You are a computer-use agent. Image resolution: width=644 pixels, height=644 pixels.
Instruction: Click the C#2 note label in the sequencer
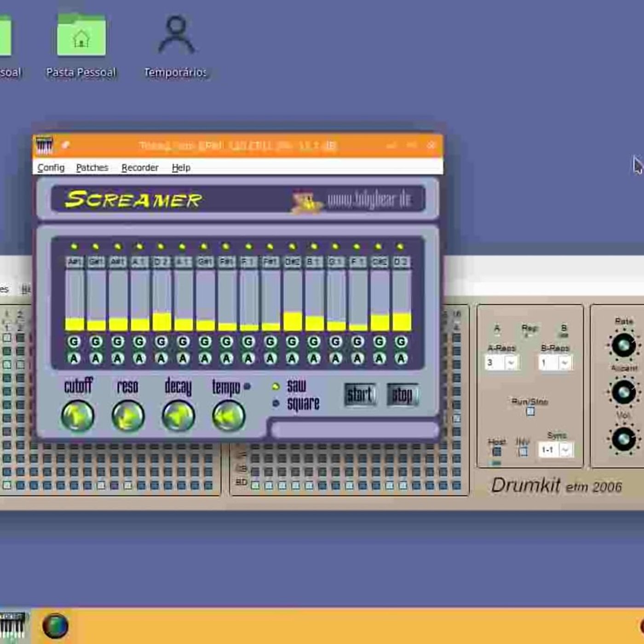(380, 262)
